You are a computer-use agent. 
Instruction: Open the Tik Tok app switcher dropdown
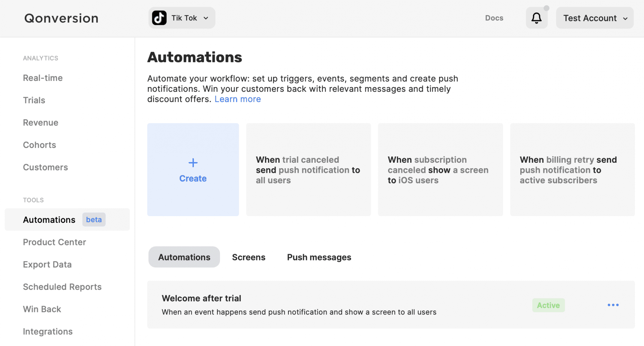[206, 18]
